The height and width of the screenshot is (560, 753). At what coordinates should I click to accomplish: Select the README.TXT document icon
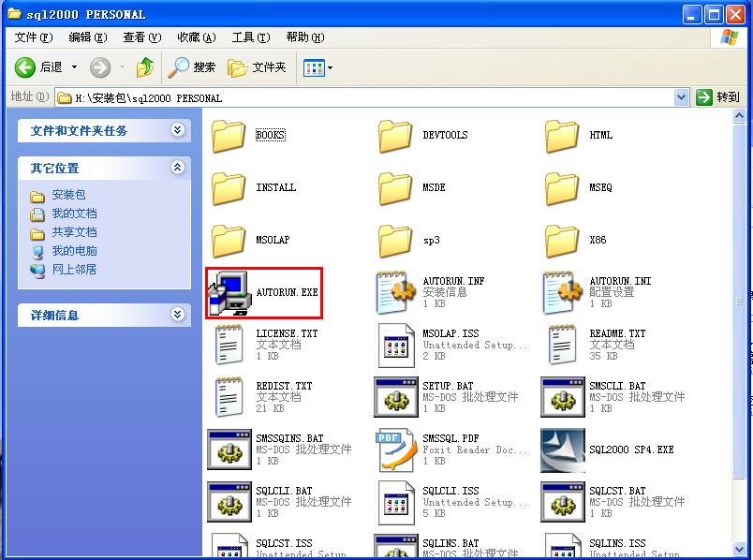click(562, 345)
